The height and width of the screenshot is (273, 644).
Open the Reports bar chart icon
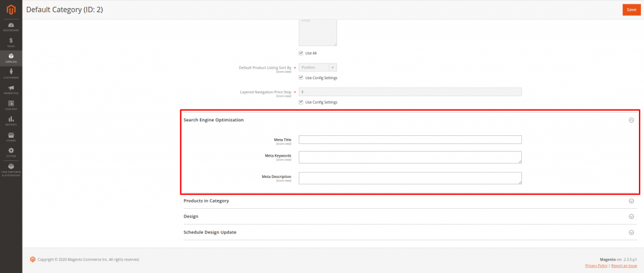click(x=11, y=121)
